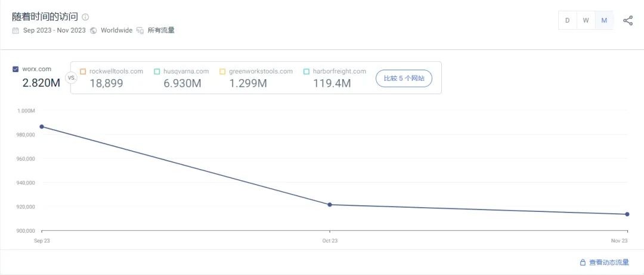Click the Nov 23 x-axis label
644x275 pixels.
coord(620,241)
